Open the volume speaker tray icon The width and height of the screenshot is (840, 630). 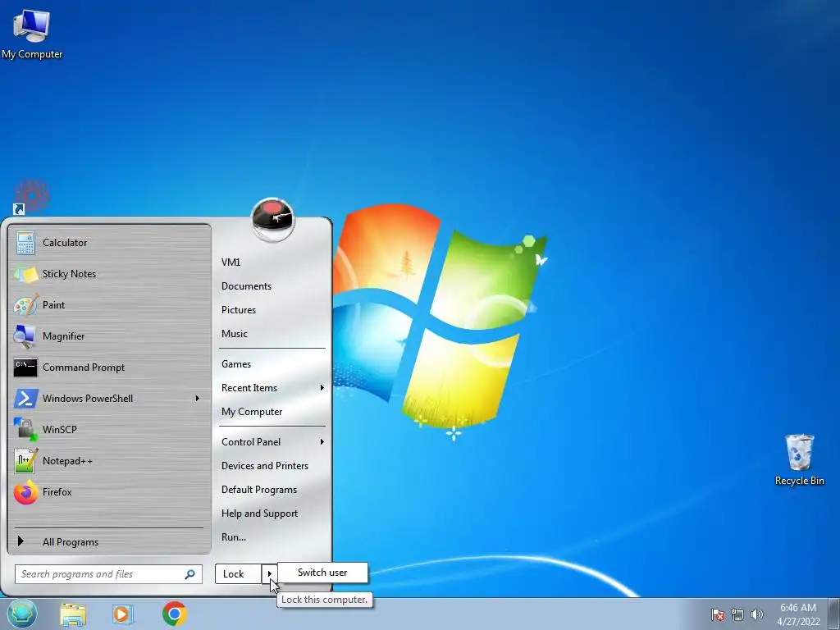pos(756,614)
